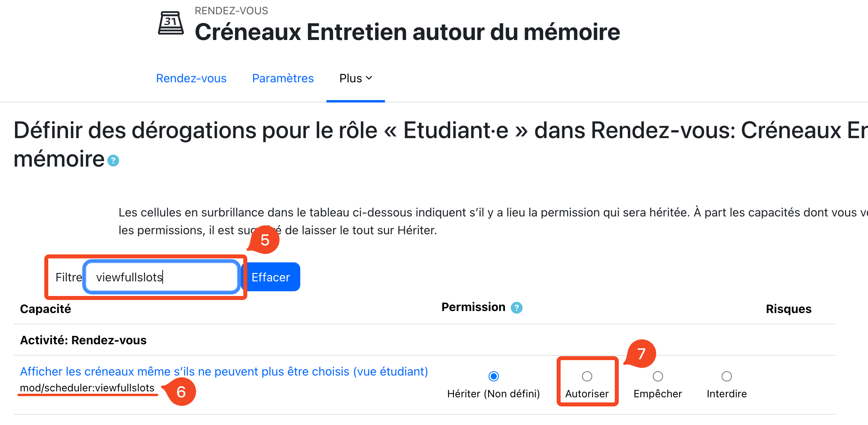Select the Hériter (Non défini) radio button
868x425 pixels.
click(493, 376)
